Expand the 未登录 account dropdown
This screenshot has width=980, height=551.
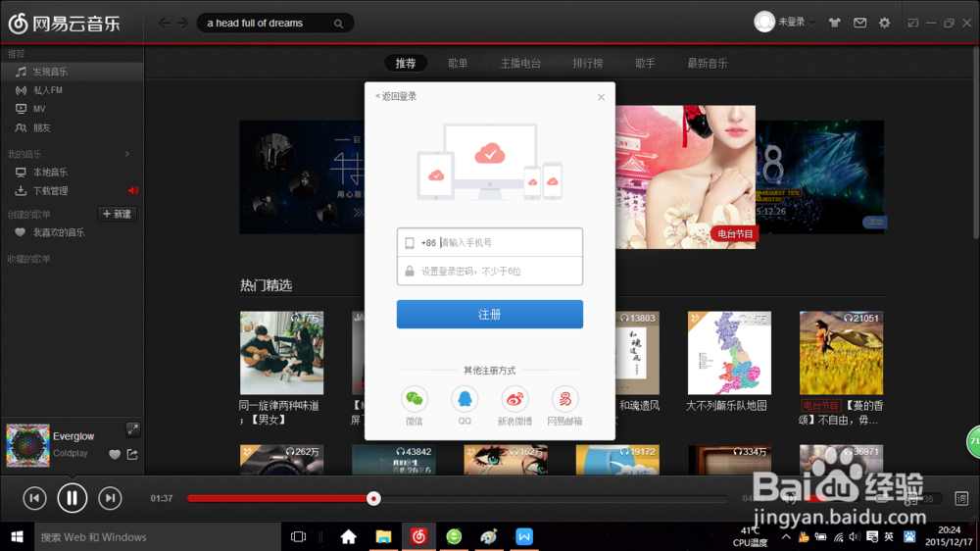click(797, 23)
